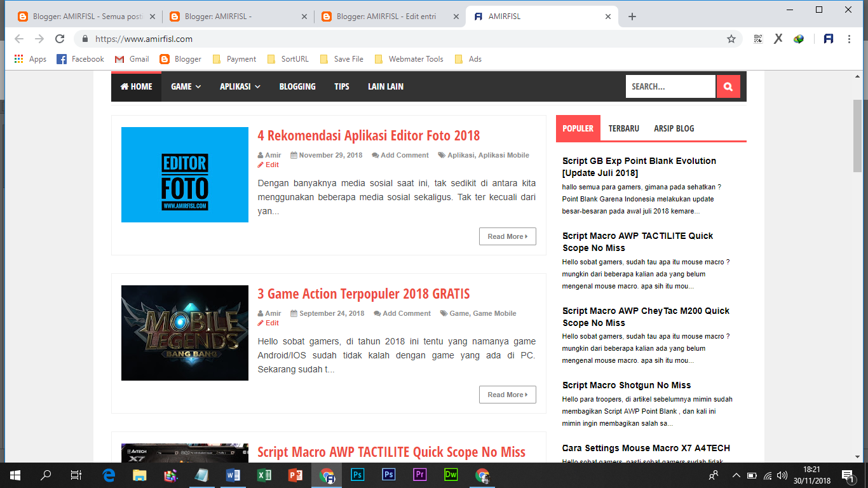Open the Script Macro Shotgun No Miss link
Viewport: 868px width, 488px height.
click(x=627, y=385)
